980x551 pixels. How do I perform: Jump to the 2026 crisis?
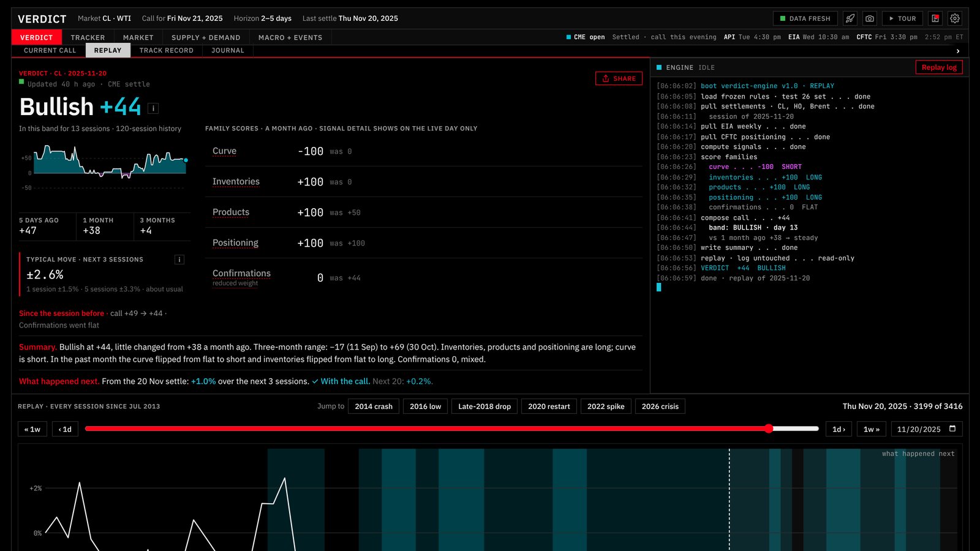coord(660,406)
